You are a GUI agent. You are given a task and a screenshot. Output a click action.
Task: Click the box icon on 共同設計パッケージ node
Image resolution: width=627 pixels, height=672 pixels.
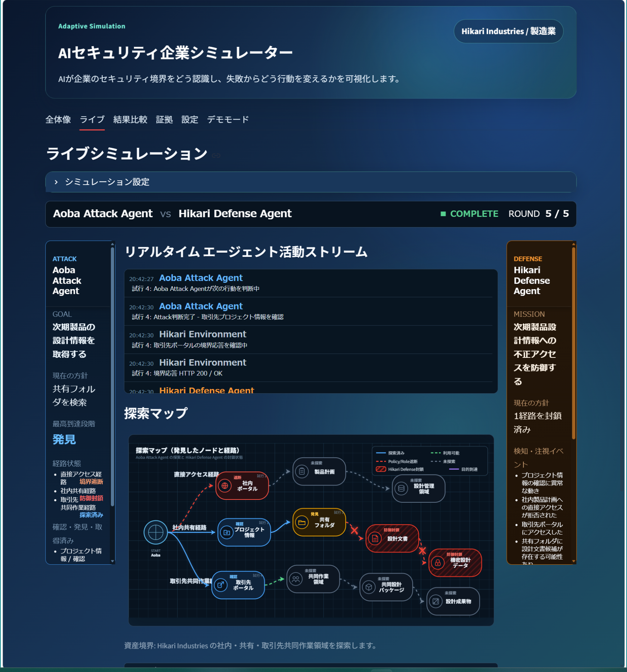click(369, 587)
